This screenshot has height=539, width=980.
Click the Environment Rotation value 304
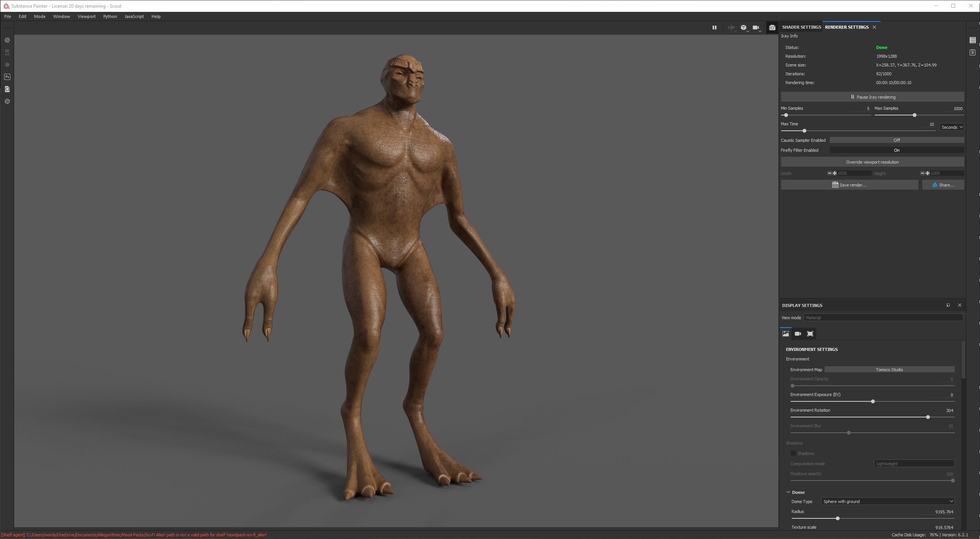point(950,411)
